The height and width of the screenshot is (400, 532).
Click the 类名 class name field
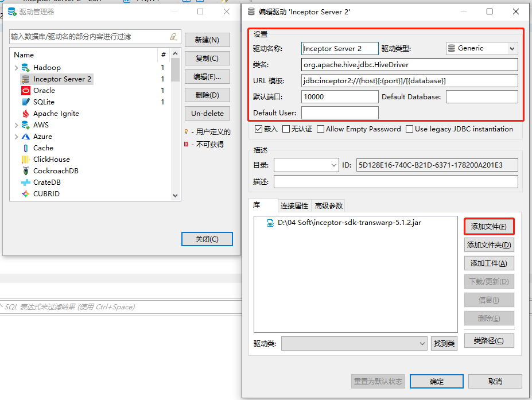pos(410,64)
